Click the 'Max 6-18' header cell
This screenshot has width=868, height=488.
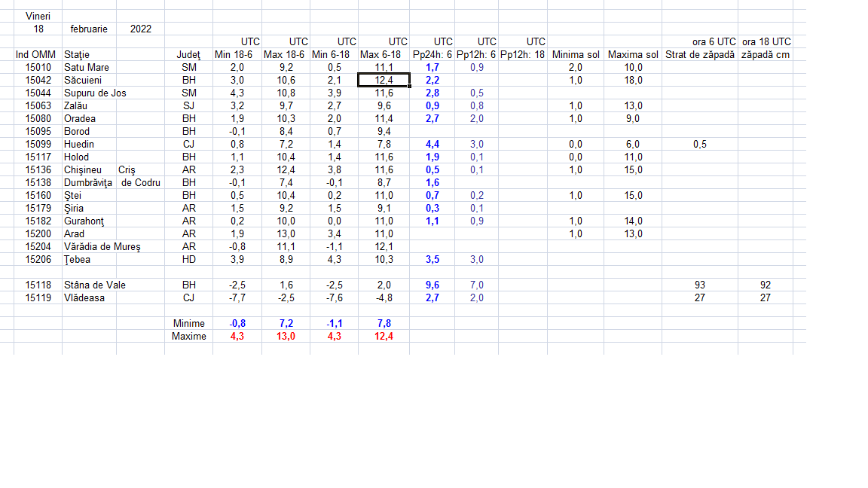pos(381,54)
